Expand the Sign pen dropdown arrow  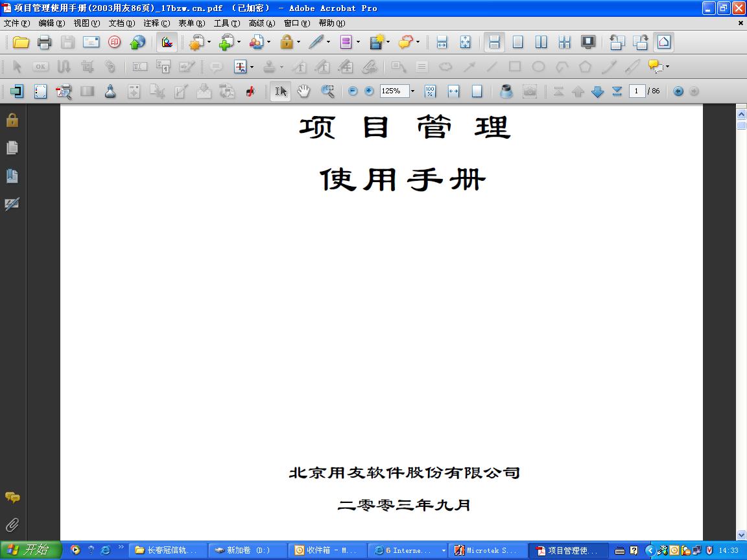328,42
